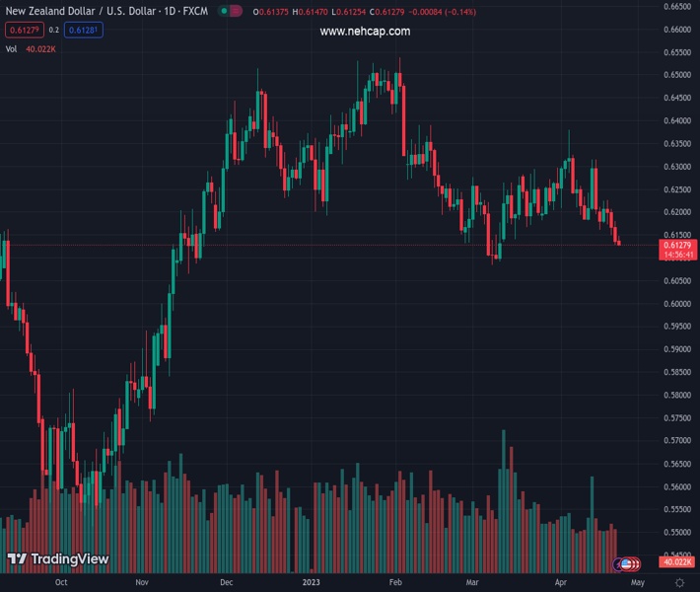700x592 pixels.
Task: Click the May label on time axis
Action: coord(645,582)
